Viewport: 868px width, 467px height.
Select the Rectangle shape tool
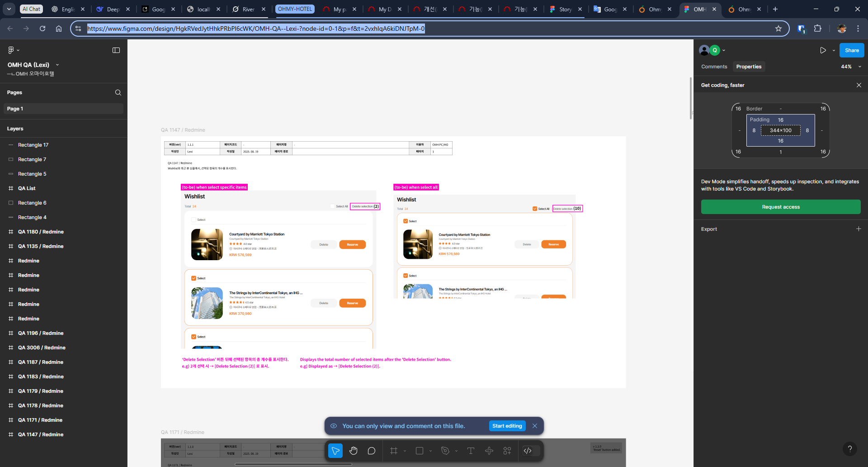[x=420, y=451]
